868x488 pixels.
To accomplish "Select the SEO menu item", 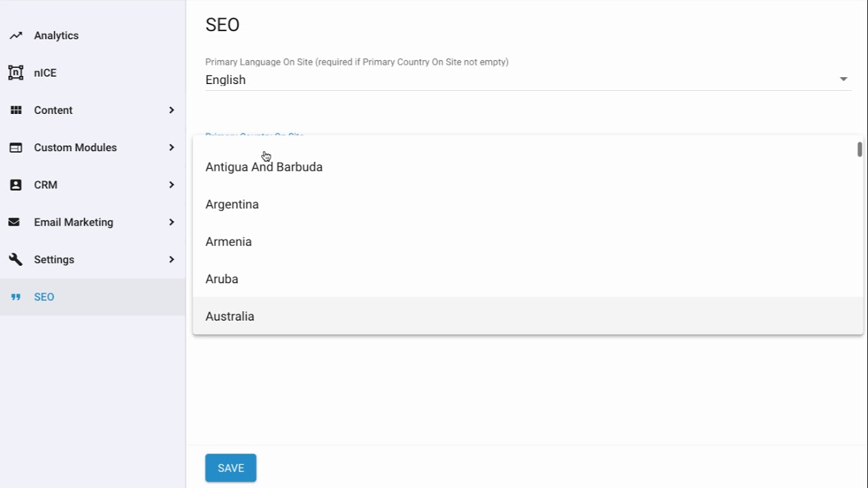I will (93, 297).
